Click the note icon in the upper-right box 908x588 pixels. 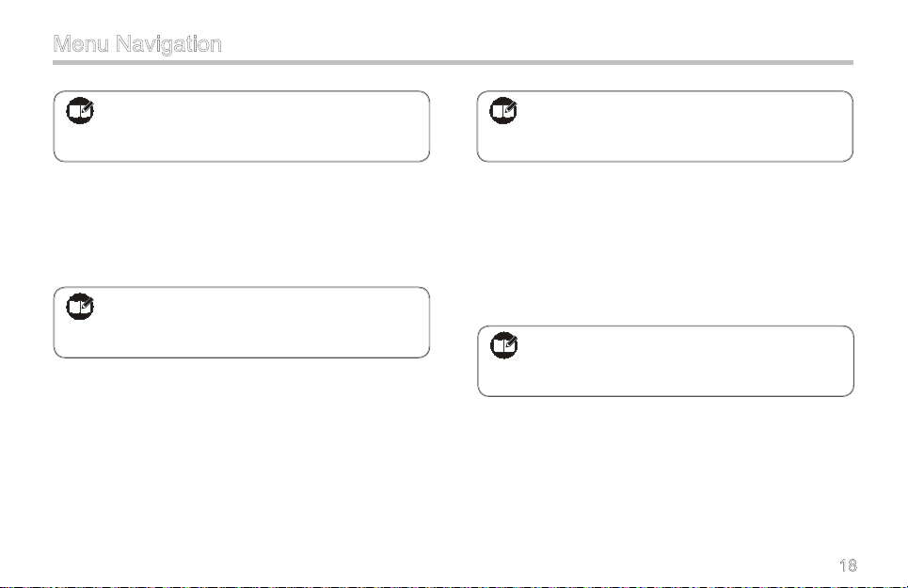coord(503,110)
